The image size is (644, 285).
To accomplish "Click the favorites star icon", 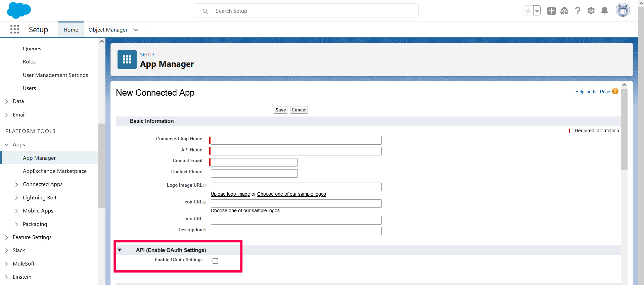I will (x=528, y=11).
